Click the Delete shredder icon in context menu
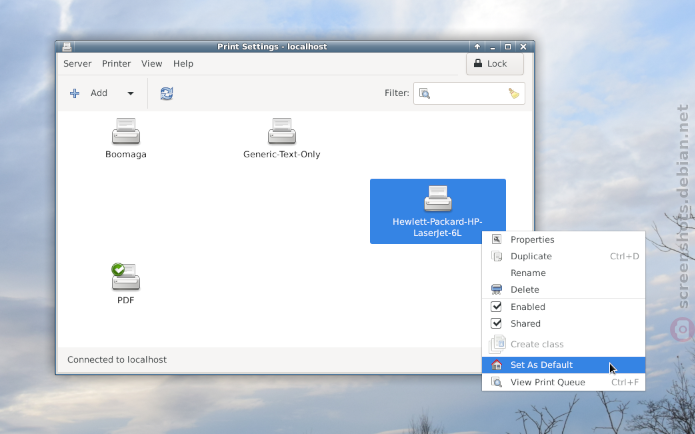Viewport: 695px width, 434px height. pyautogui.click(x=496, y=289)
